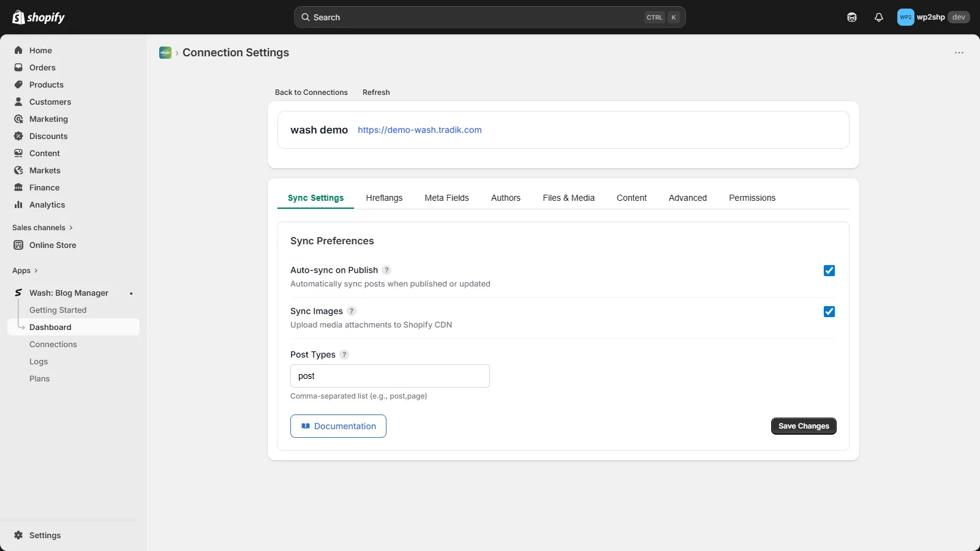Screen dimensions: 980x551
Task: Open the Orders icon in sidebar
Action: (18, 67)
